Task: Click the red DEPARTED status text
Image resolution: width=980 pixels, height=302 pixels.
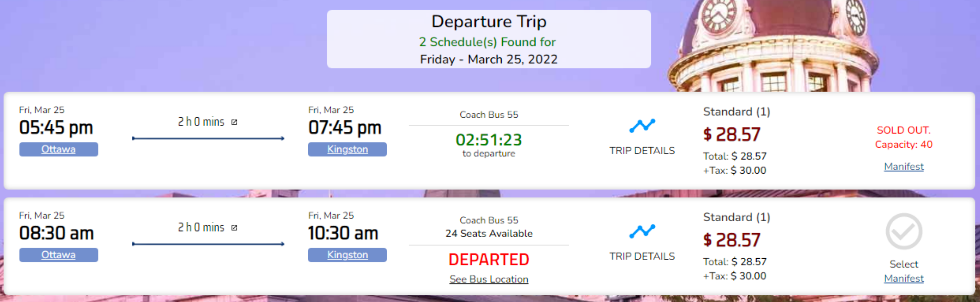Action: point(489,260)
